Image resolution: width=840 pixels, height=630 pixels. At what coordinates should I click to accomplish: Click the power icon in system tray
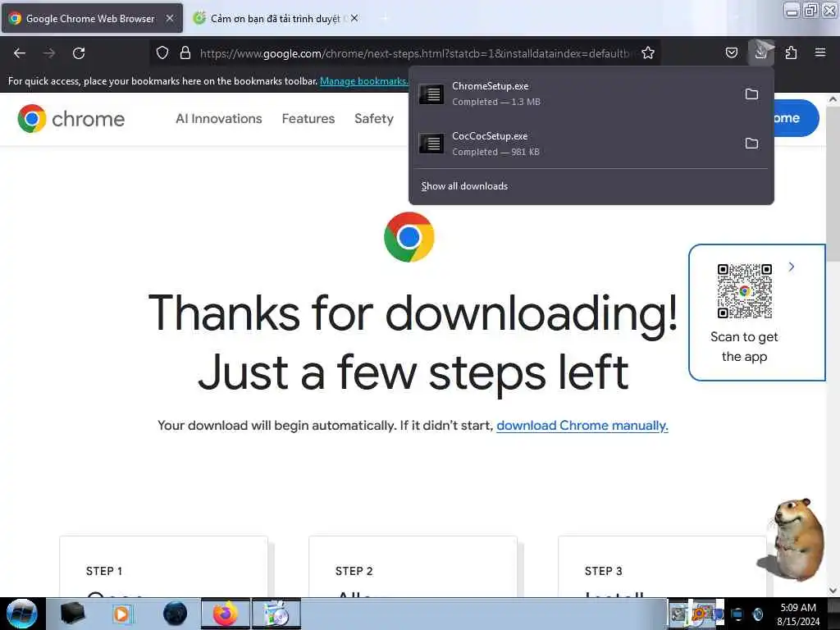(757, 614)
